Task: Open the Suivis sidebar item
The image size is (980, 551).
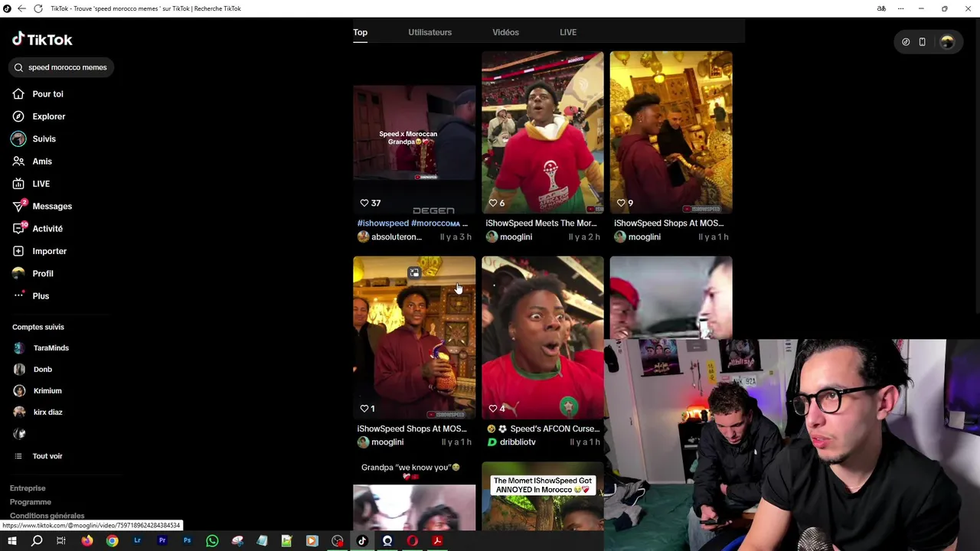Action: pos(34,139)
